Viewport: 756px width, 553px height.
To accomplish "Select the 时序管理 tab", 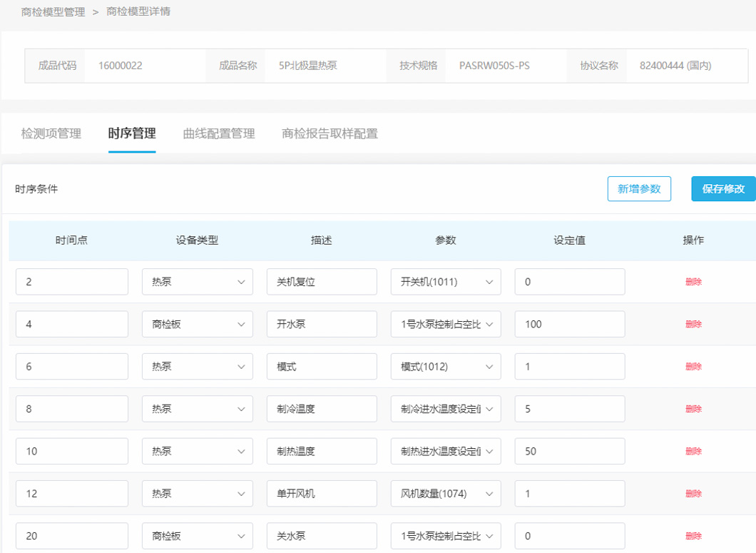I will (x=132, y=133).
